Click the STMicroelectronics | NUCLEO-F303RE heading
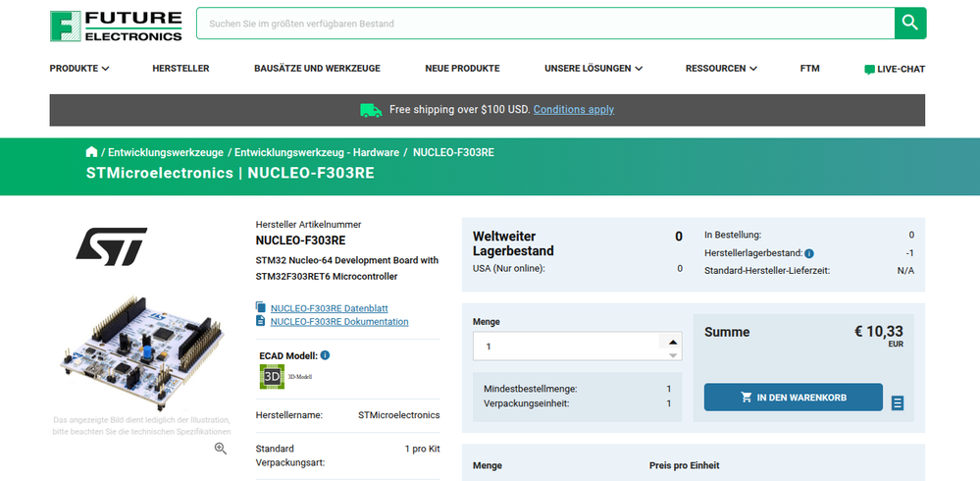 pos(230,174)
